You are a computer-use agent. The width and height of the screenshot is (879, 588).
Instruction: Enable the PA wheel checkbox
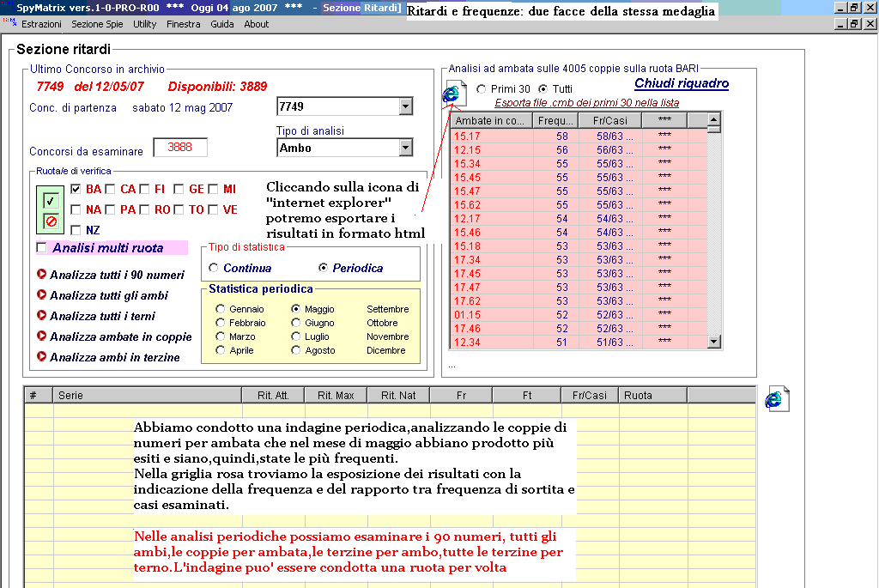pyautogui.click(x=110, y=209)
